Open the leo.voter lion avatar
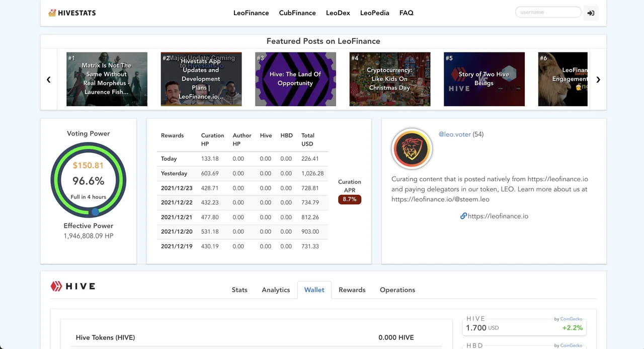 pos(412,149)
